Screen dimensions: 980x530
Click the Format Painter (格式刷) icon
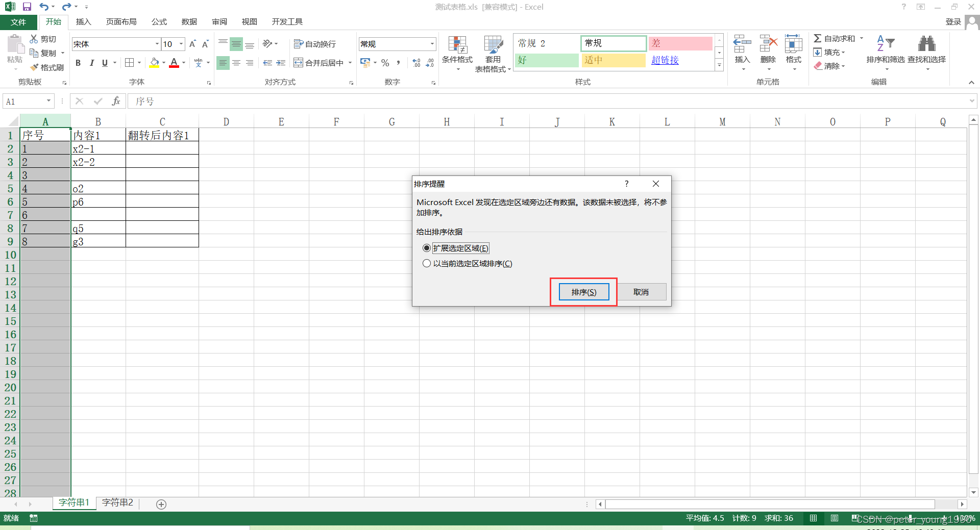pos(34,67)
